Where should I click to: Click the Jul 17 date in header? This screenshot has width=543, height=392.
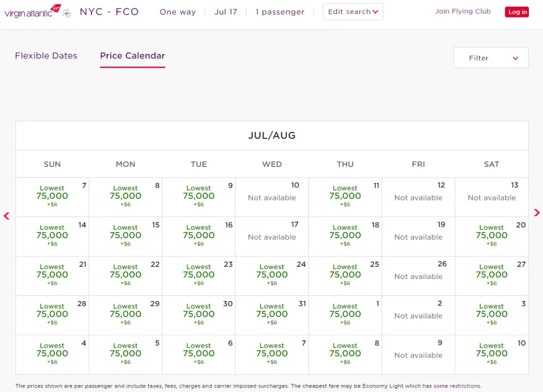(x=225, y=12)
